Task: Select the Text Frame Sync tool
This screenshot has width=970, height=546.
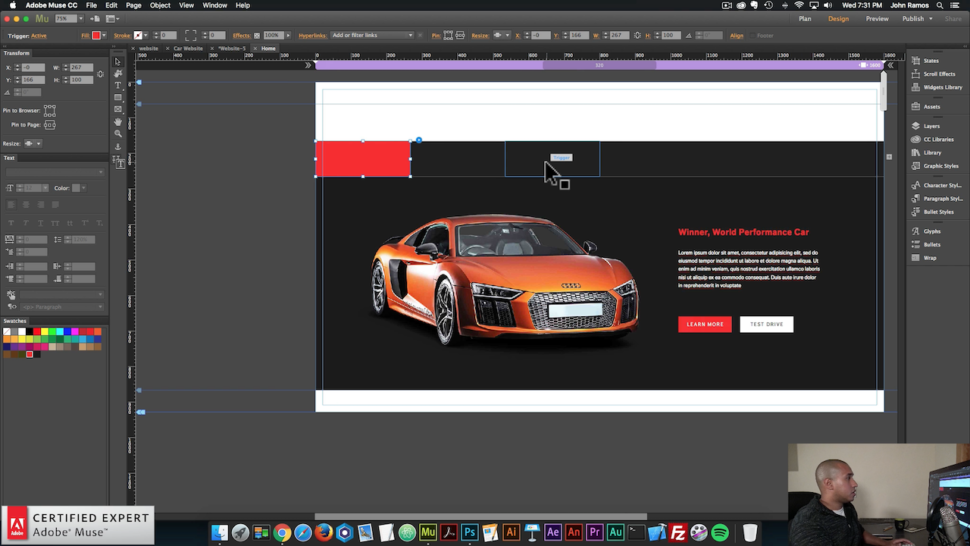Action: (x=119, y=162)
